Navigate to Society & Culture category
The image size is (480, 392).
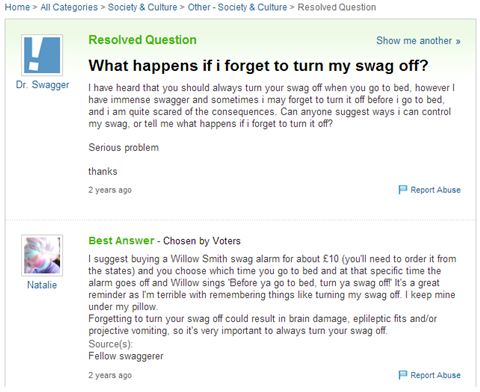coord(142,7)
